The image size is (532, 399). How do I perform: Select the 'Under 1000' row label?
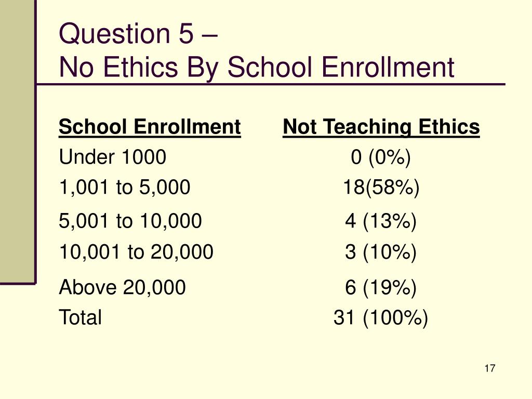[x=112, y=157]
